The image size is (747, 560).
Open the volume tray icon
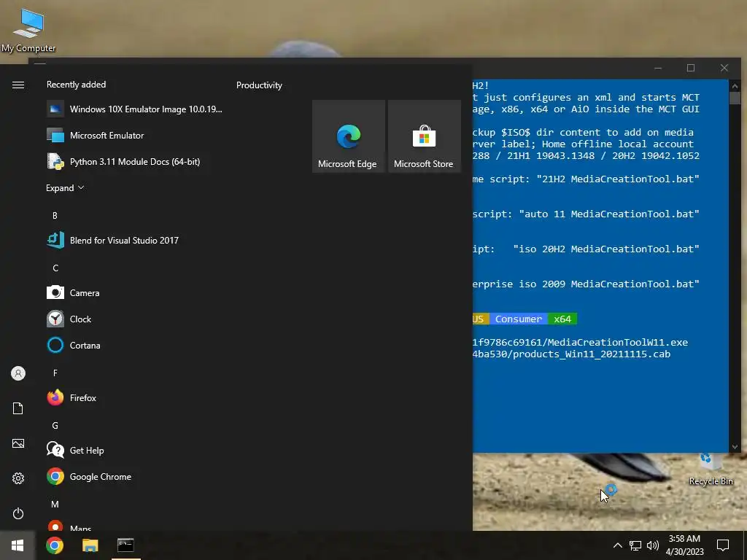(653, 545)
